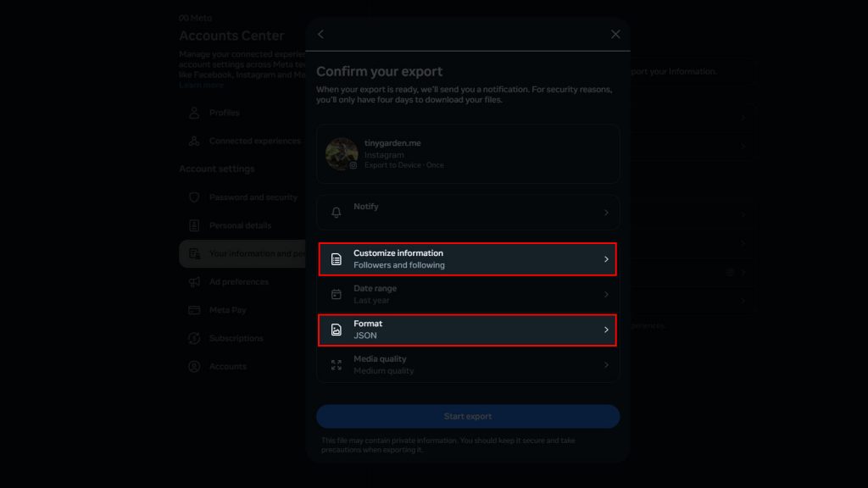
Task: Click the Subscriptions icon in sidebar
Action: pos(196,338)
